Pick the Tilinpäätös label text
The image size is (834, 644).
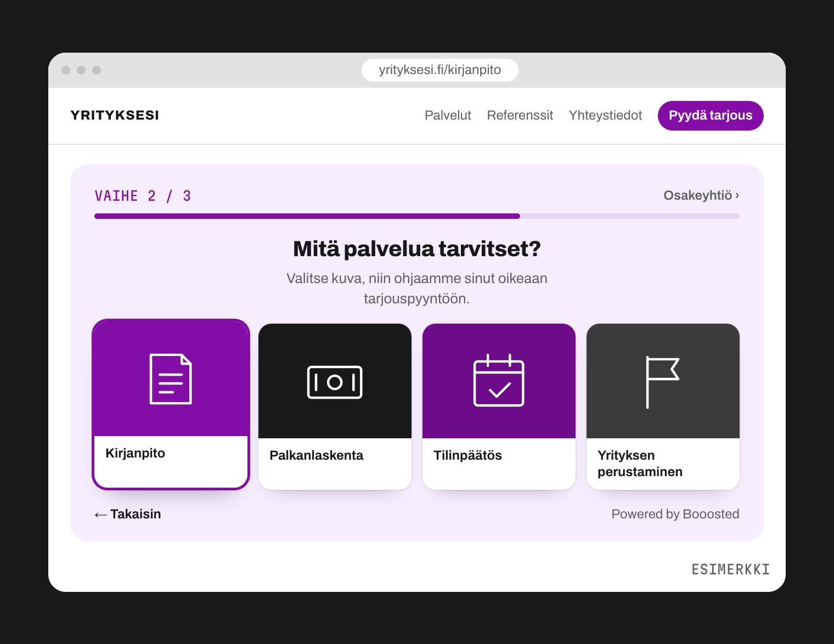467,455
